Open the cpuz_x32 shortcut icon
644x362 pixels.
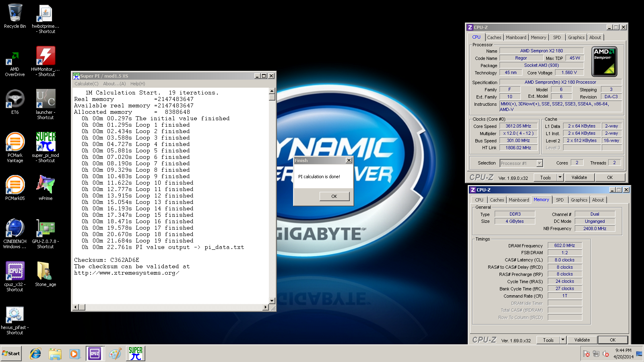[x=15, y=276]
